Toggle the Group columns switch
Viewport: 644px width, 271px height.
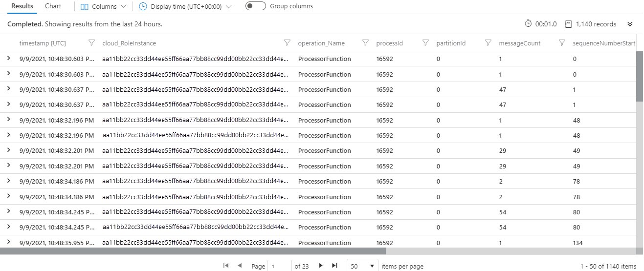point(256,6)
